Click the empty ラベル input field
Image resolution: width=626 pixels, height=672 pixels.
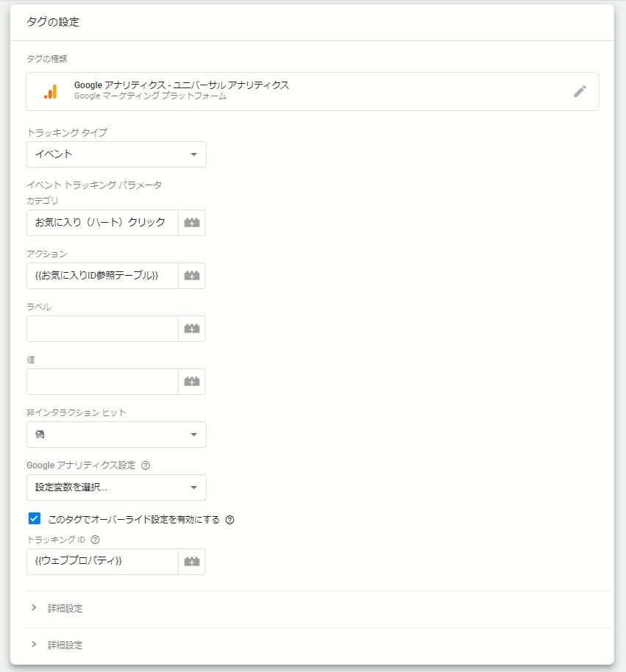(x=102, y=329)
